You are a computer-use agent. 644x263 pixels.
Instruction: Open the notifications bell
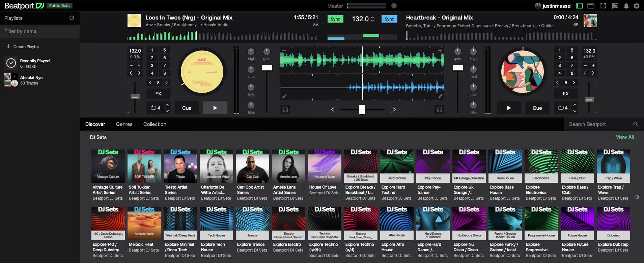tap(626, 6)
